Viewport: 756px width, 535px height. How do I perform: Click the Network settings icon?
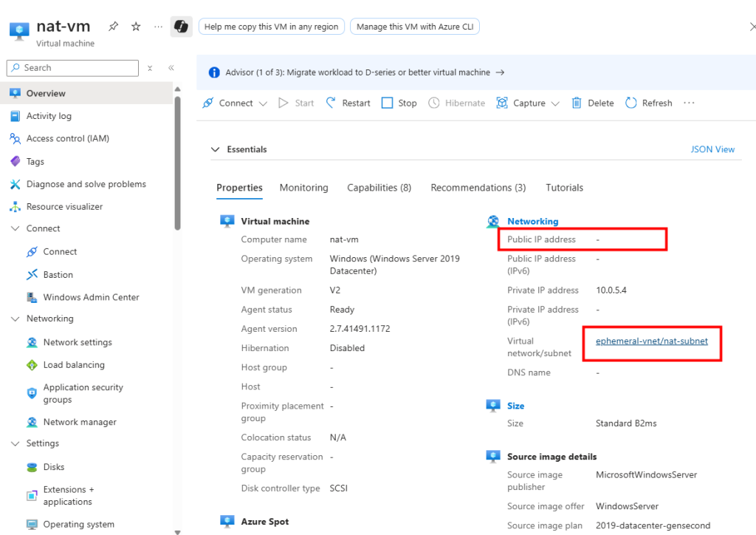tap(32, 342)
